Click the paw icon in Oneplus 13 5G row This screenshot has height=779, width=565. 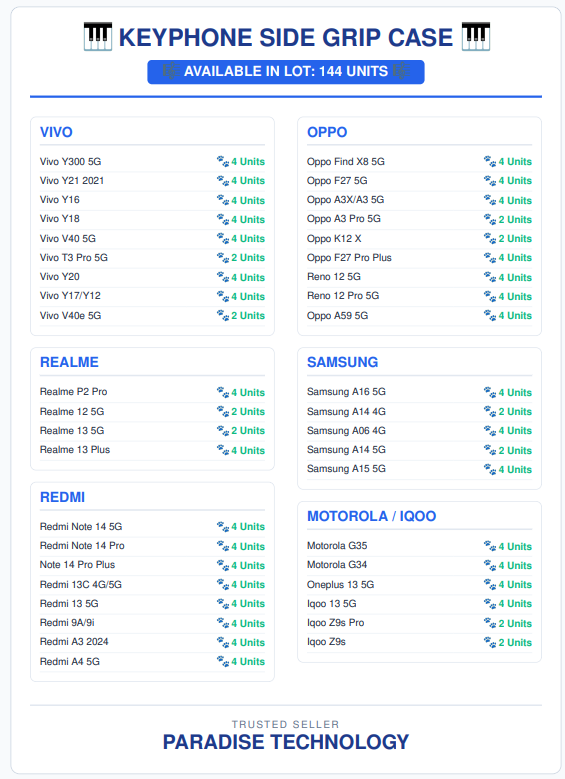[x=490, y=585]
